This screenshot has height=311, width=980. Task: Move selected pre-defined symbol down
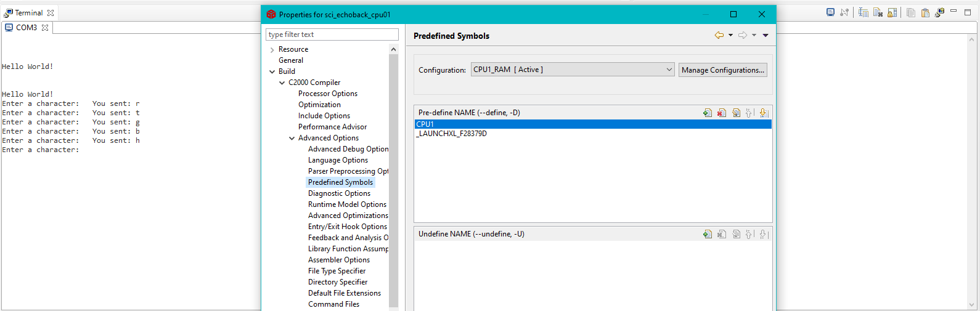[764, 113]
